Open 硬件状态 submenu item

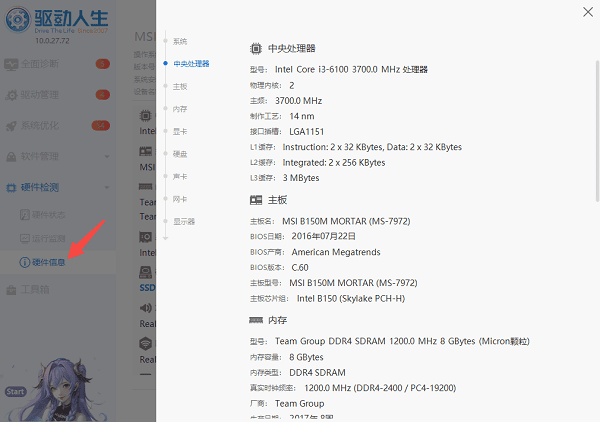[x=48, y=215]
